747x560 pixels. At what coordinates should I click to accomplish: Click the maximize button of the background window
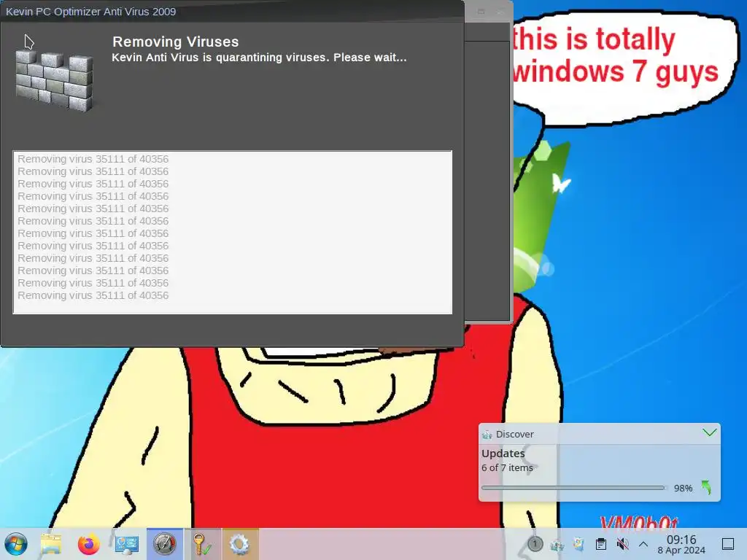click(x=481, y=12)
